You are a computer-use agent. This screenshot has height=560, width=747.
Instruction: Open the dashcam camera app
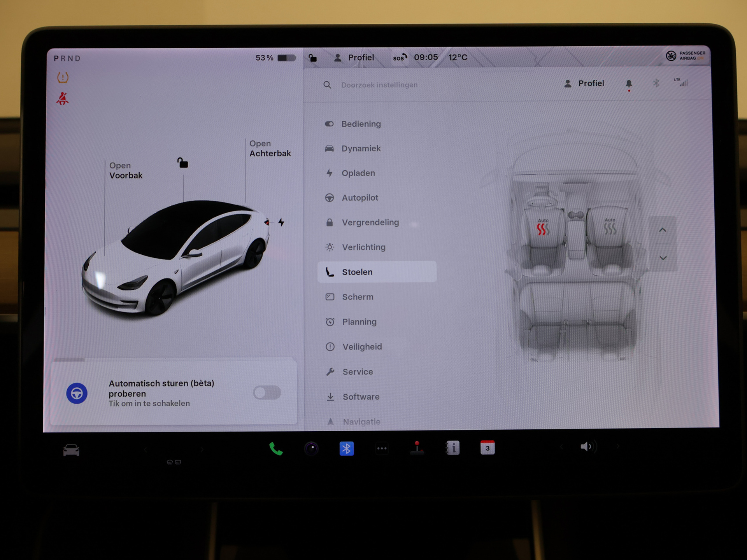tap(311, 449)
